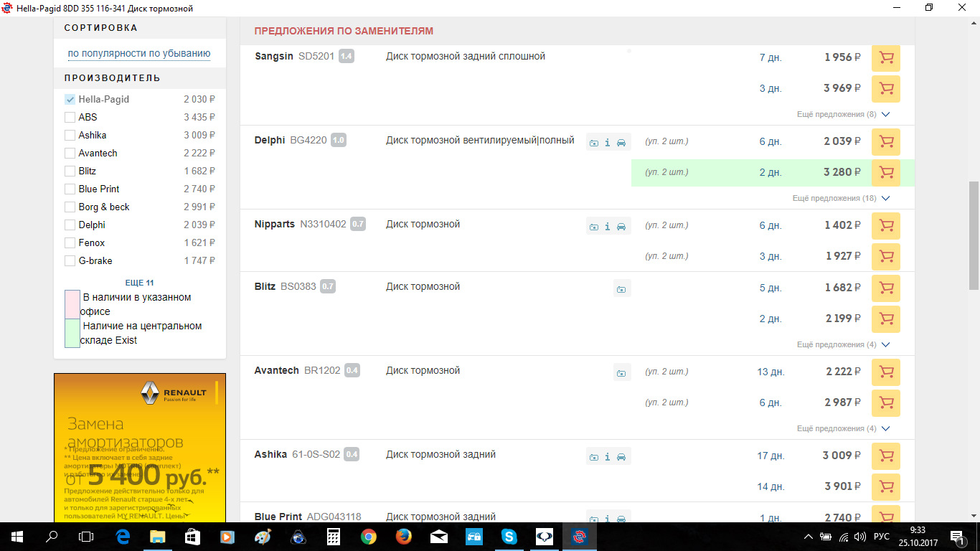Add Nipparts 1 927 ₽ offer to cart
This screenshot has width=980, height=551.
886,257
